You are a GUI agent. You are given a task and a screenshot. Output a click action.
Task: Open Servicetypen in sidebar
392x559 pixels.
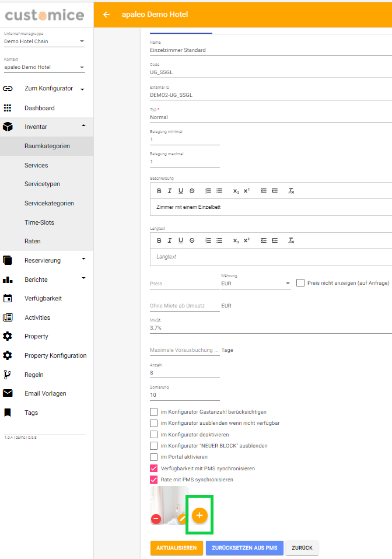click(47, 184)
